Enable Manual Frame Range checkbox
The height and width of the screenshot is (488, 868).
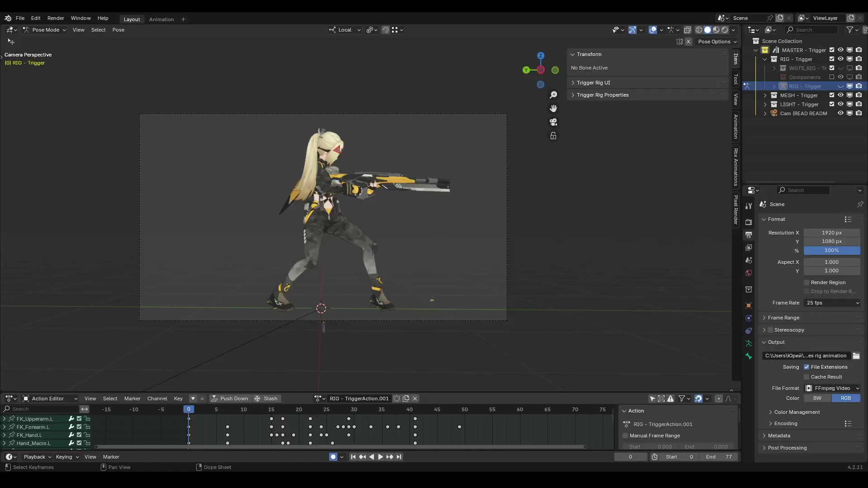click(x=625, y=436)
